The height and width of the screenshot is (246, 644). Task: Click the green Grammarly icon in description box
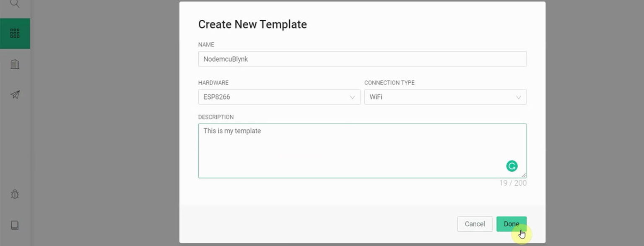[x=512, y=166]
